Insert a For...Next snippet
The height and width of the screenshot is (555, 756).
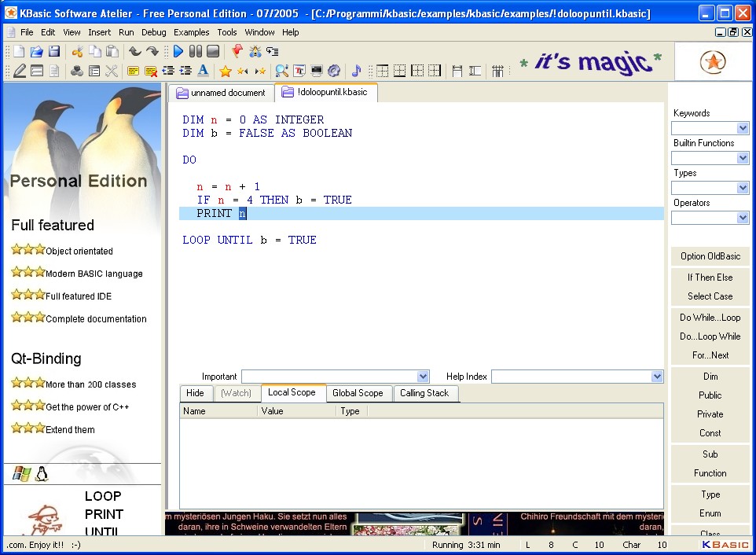coord(710,355)
